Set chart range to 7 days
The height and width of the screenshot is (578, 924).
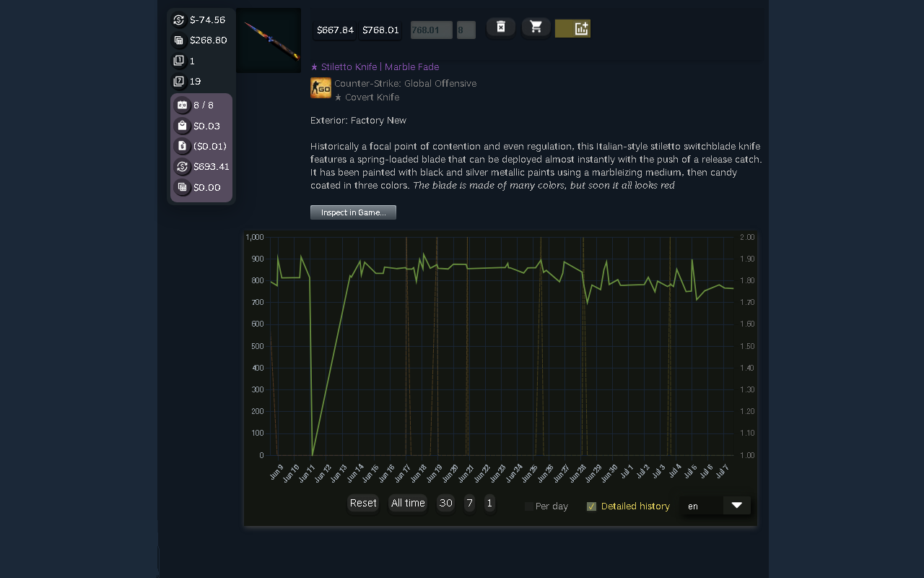click(469, 504)
